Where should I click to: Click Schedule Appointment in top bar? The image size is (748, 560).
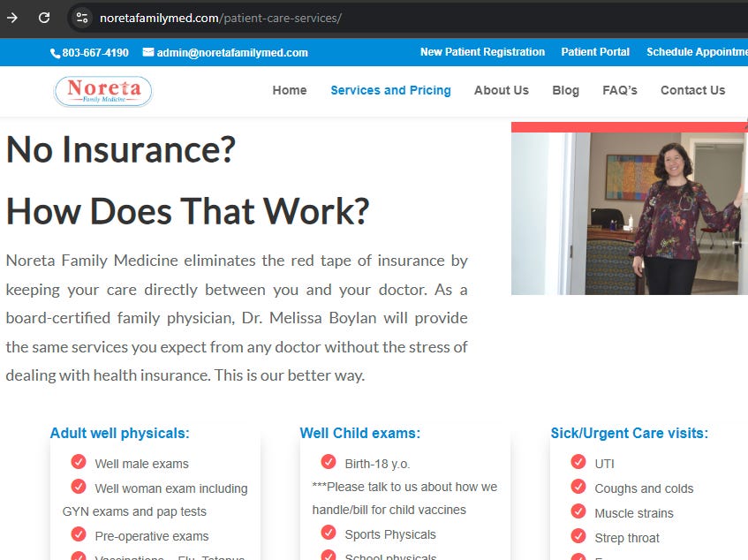click(x=697, y=52)
